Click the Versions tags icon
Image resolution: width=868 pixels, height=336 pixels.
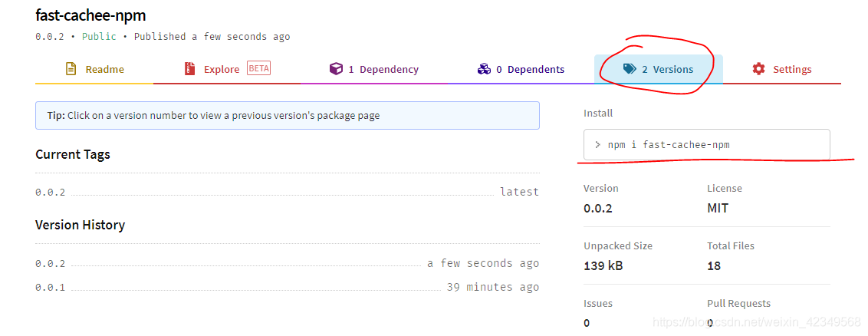630,68
